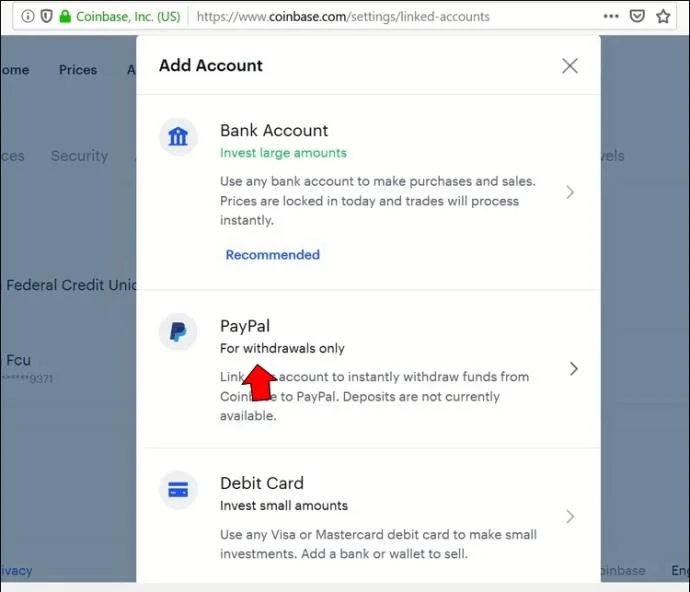Click the 'Coinbase, Inc. (US)' certificate label
This screenshot has height=592, width=690.
128,16
